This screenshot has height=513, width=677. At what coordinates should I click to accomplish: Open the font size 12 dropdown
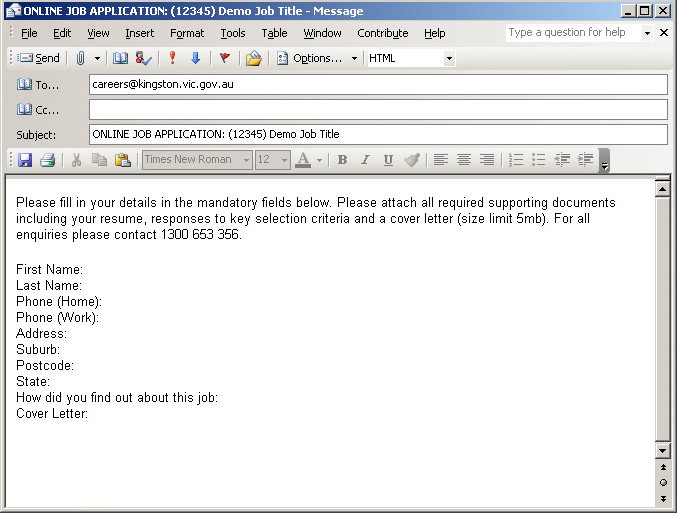285,160
